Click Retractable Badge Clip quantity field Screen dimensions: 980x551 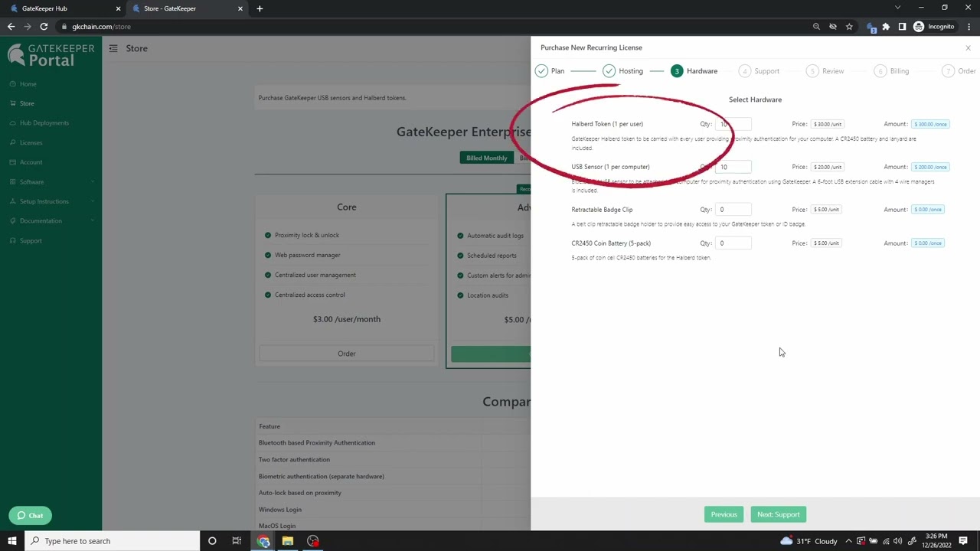[733, 210]
